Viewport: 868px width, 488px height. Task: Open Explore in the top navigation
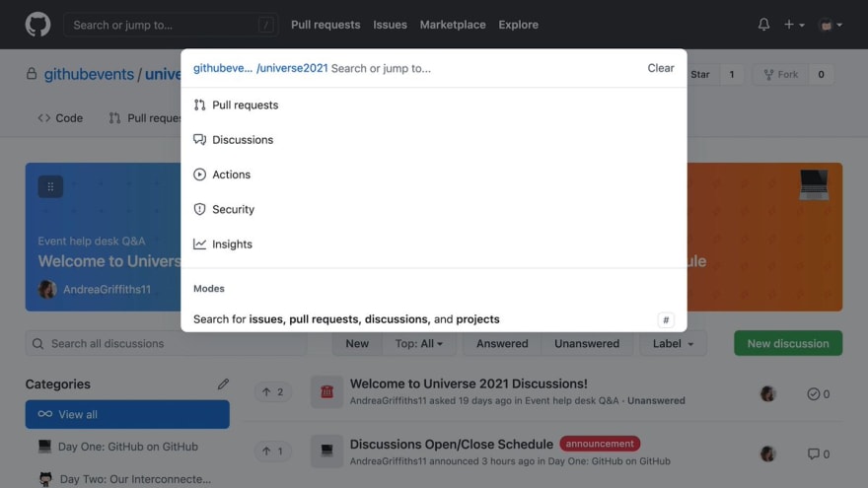point(518,25)
